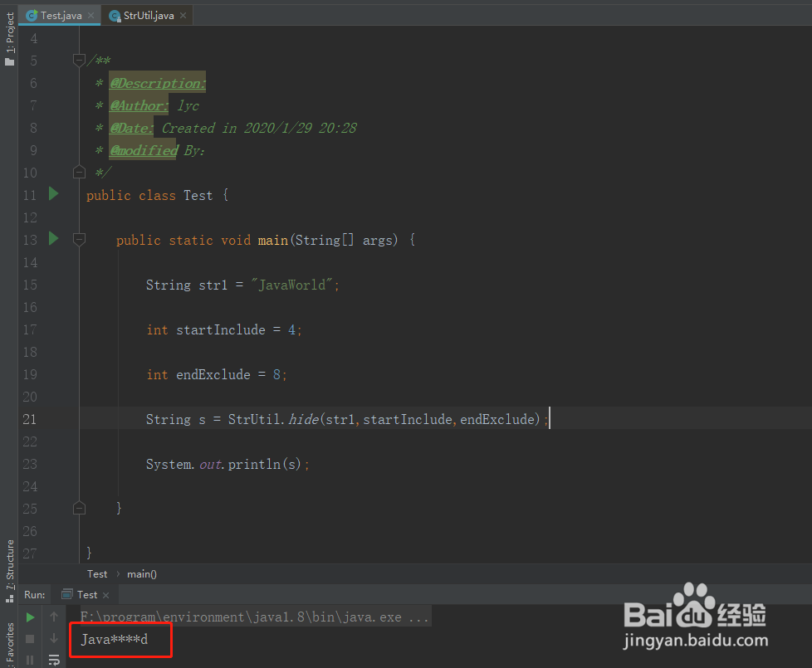Collapse the Javadoc comment fold at line 5
This screenshot has height=668, width=812.
pyautogui.click(x=79, y=61)
